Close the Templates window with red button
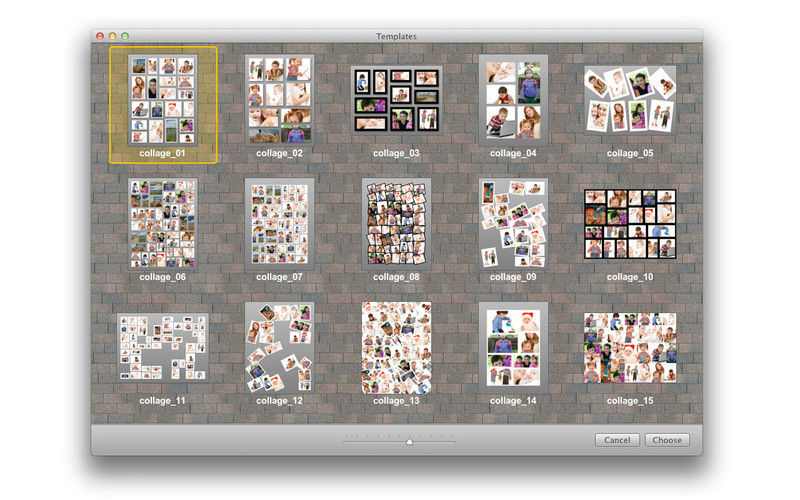The image size is (800, 500). [x=100, y=36]
